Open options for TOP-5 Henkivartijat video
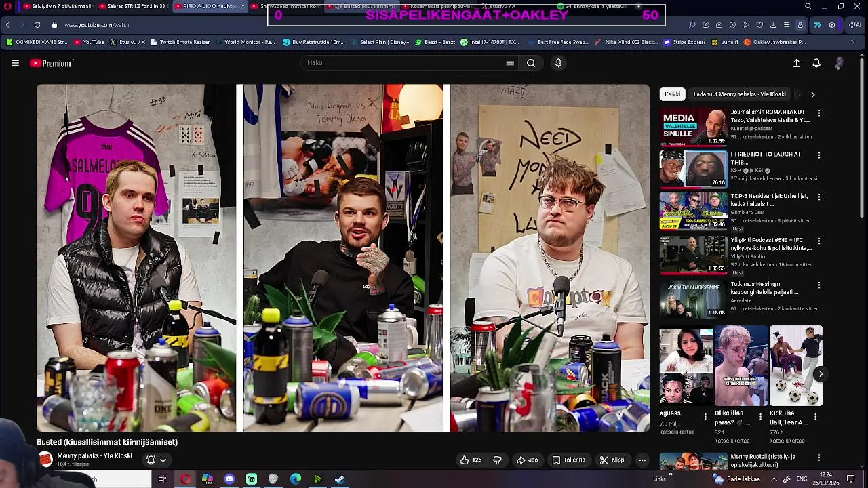The height and width of the screenshot is (488, 868). [819, 197]
